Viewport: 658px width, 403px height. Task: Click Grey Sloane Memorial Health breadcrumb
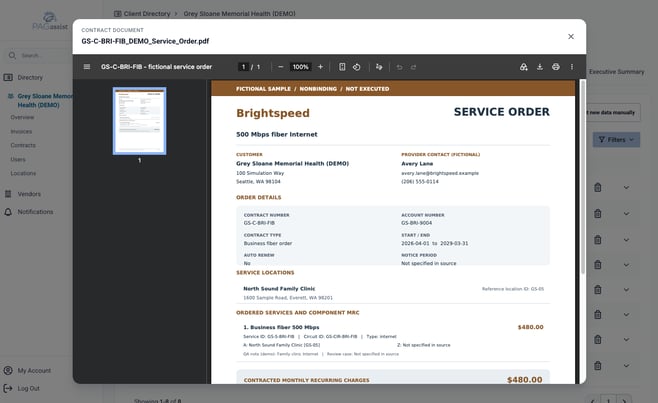pyautogui.click(x=239, y=13)
